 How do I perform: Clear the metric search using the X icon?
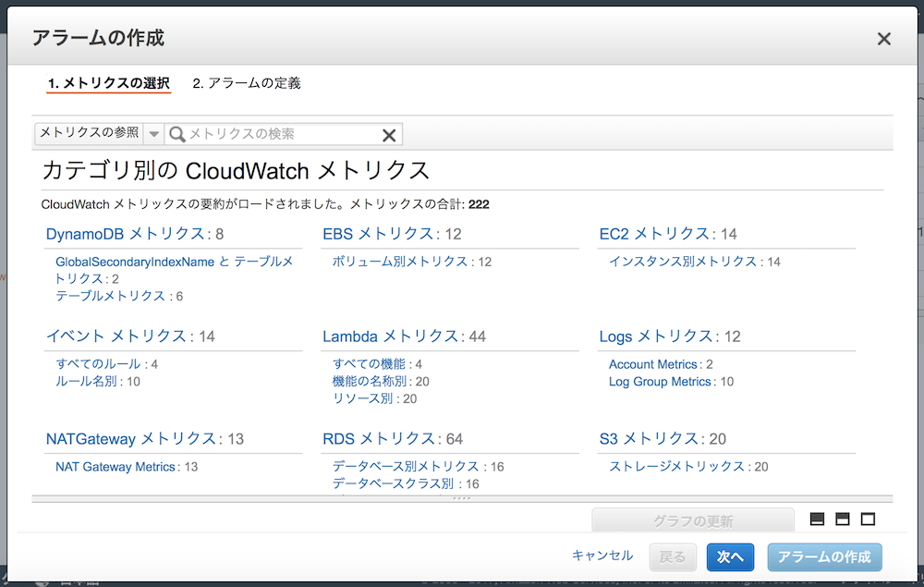(387, 134)
